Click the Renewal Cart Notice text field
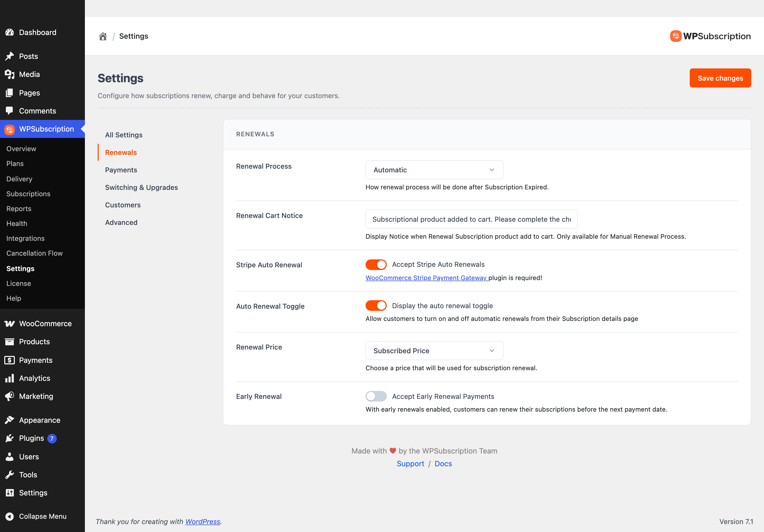Viewport: 764px width, 532px height. [471, 219]
